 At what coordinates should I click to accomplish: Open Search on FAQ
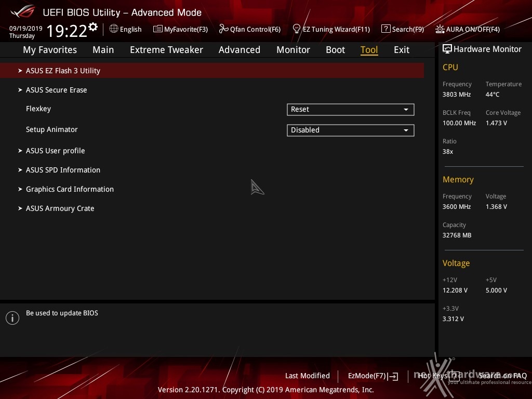click(x=502, y=376)
